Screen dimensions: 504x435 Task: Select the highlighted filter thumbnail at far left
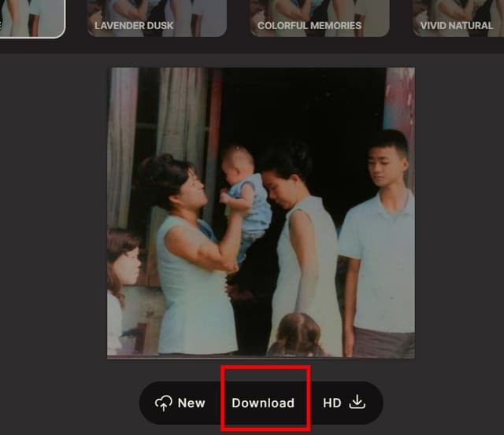pyautogui.click(x=31, y=16)
